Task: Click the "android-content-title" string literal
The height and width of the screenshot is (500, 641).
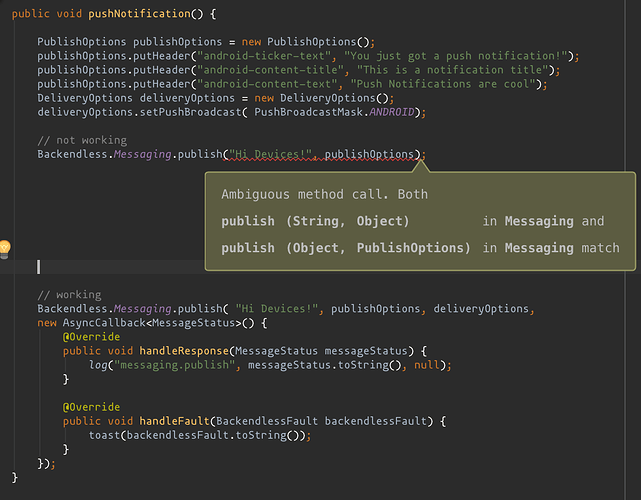Action: tap(270, 70)
